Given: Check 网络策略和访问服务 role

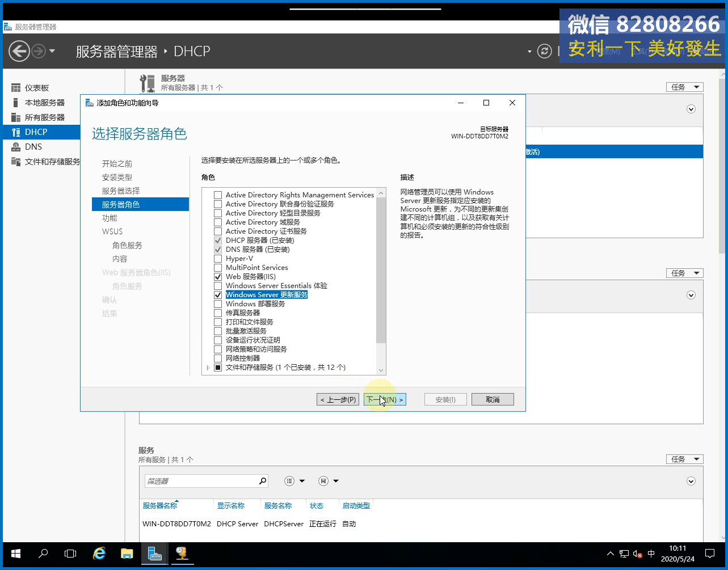Looking at the screenshot, I should tap(218, 349).
